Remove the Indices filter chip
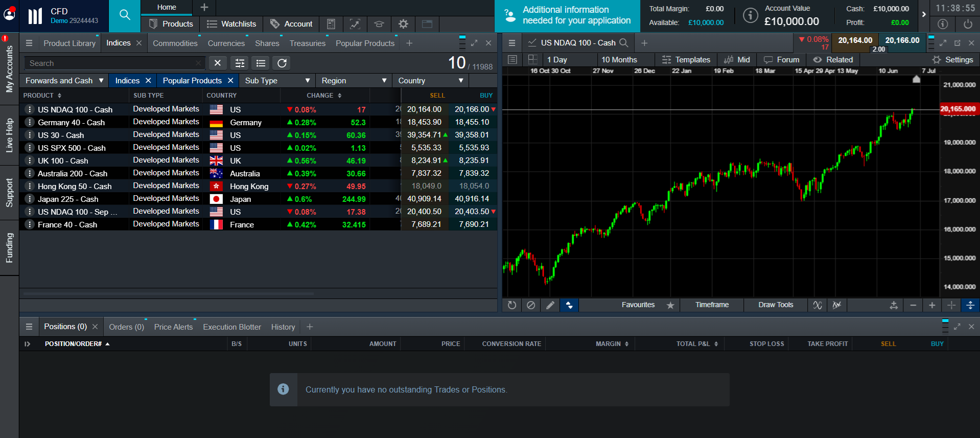 tap(148, 81)
